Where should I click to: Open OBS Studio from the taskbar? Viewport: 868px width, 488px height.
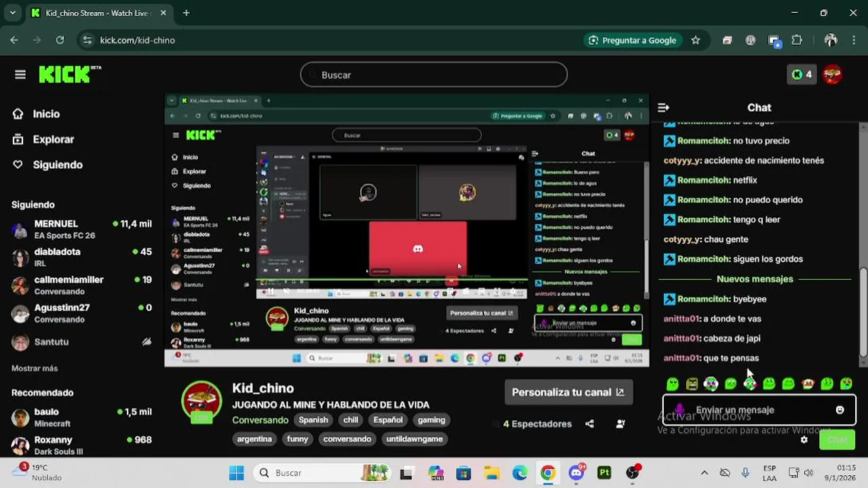click(x=632, y=472)
